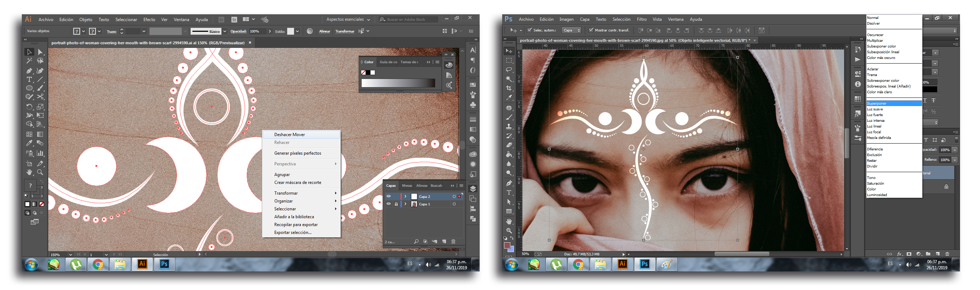This screenshot has height=290, width=980.
Task: Toggle Mostrar contr. transf. checkbox in Photoshop
Action: tap(591, 30)
